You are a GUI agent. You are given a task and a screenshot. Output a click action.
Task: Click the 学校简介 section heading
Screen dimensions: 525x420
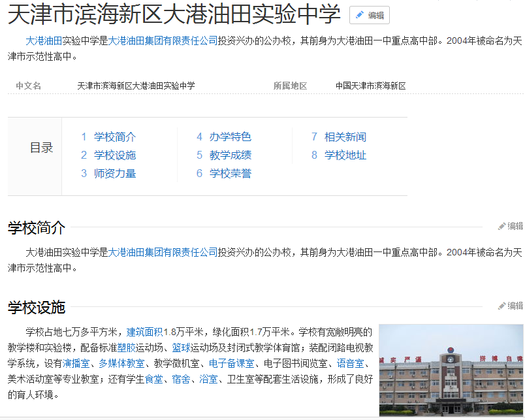tap(37, 227)
